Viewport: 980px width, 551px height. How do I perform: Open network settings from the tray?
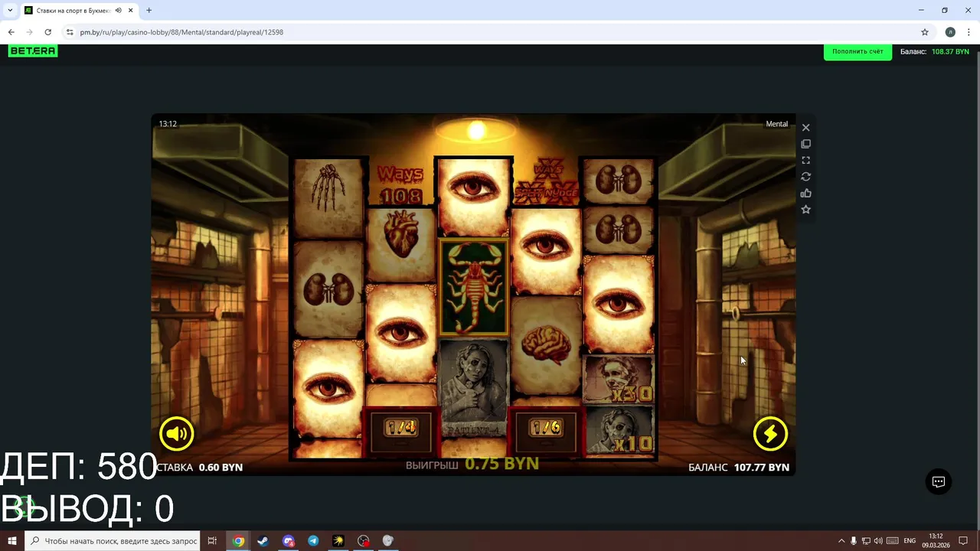pos(866,541)
